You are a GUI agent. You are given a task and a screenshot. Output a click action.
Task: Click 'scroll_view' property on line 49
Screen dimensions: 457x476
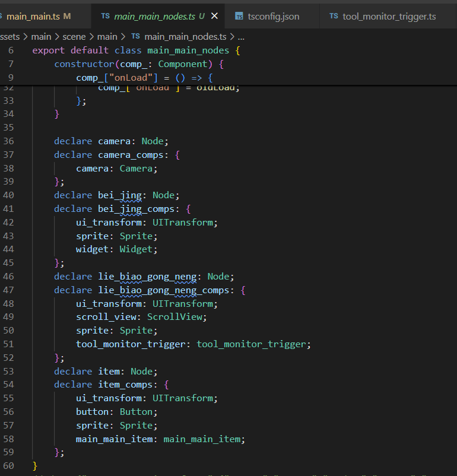pos(106,317)
